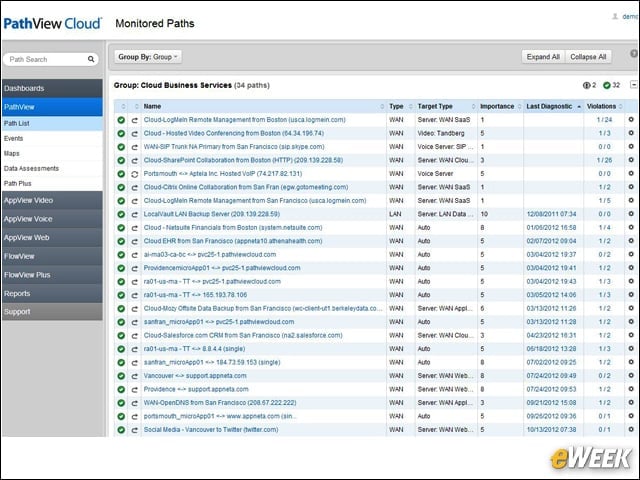Open the Support section
The image size is (640, 480).
click(52, 311)
